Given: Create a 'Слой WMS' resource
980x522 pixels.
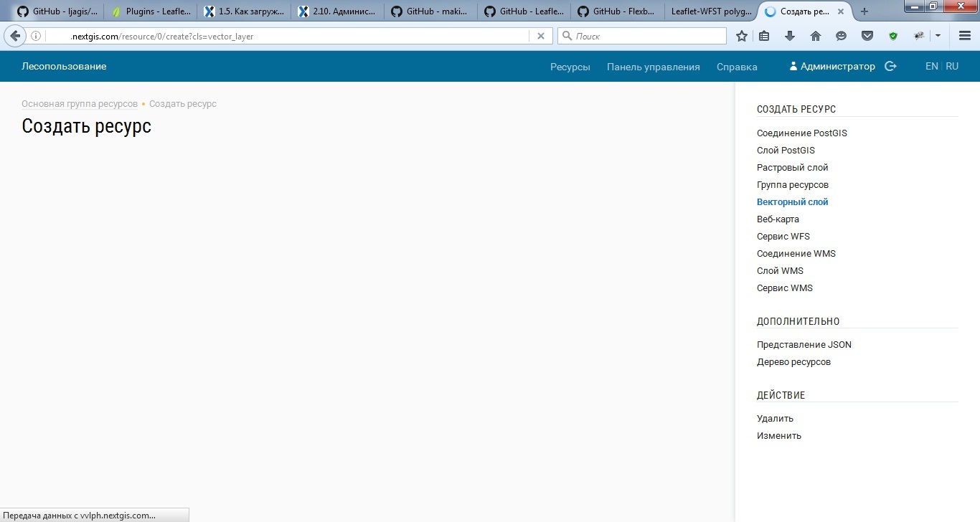Looking at the screenshot, I should (x=780, y=271).
